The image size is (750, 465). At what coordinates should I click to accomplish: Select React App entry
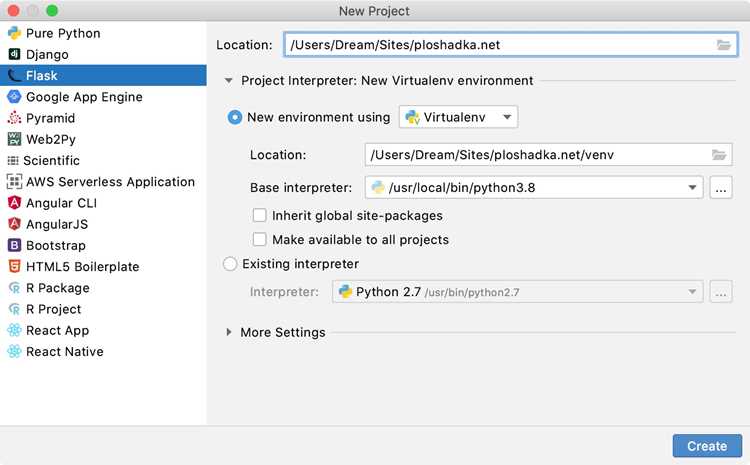[103, 330]
